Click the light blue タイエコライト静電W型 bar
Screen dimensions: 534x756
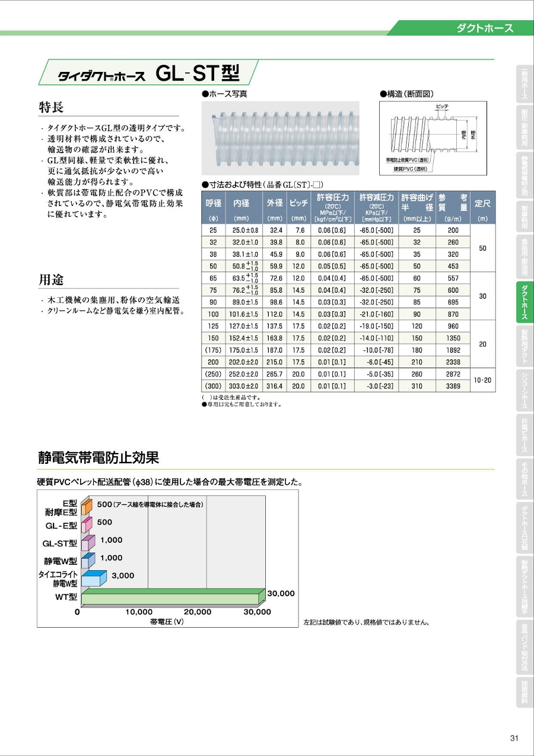(x=93, y=578)
